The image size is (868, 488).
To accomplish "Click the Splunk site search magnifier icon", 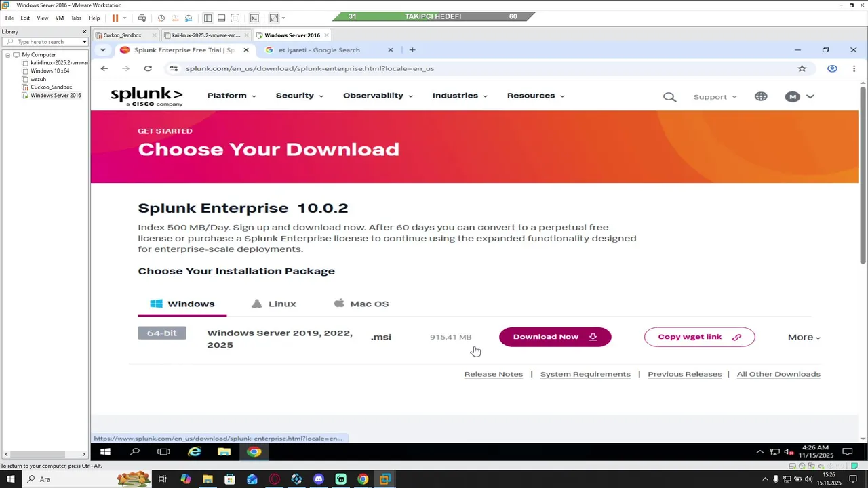I will 669,97.
